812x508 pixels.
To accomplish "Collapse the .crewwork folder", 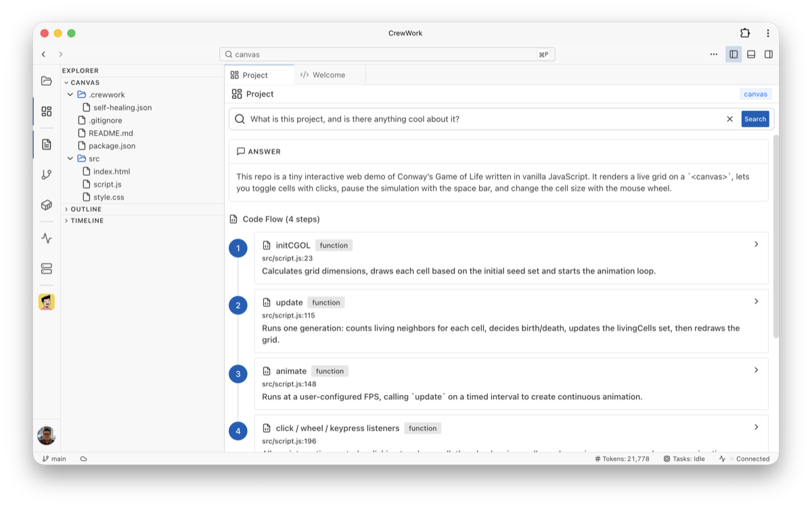I will tap(70, 95).
